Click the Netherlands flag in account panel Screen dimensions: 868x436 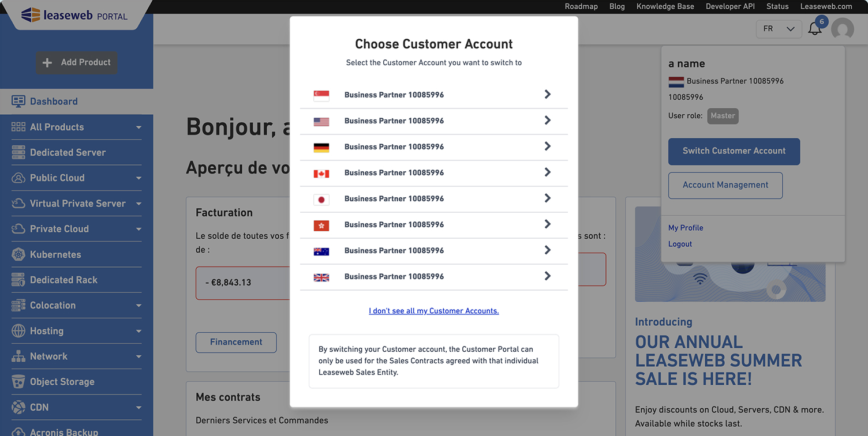(676, 81)
